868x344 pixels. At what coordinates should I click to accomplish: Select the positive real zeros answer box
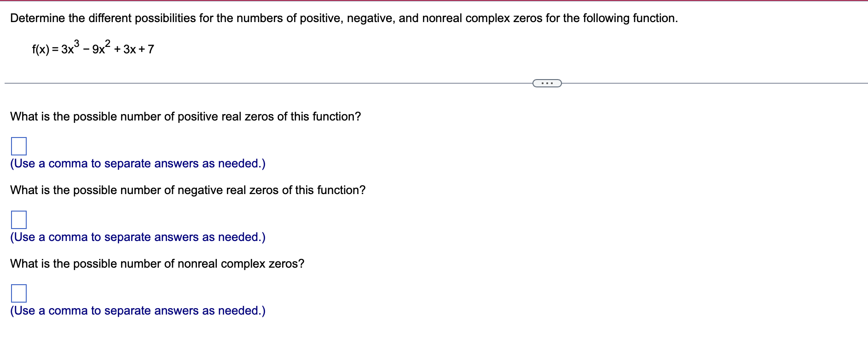click(18, 146)
